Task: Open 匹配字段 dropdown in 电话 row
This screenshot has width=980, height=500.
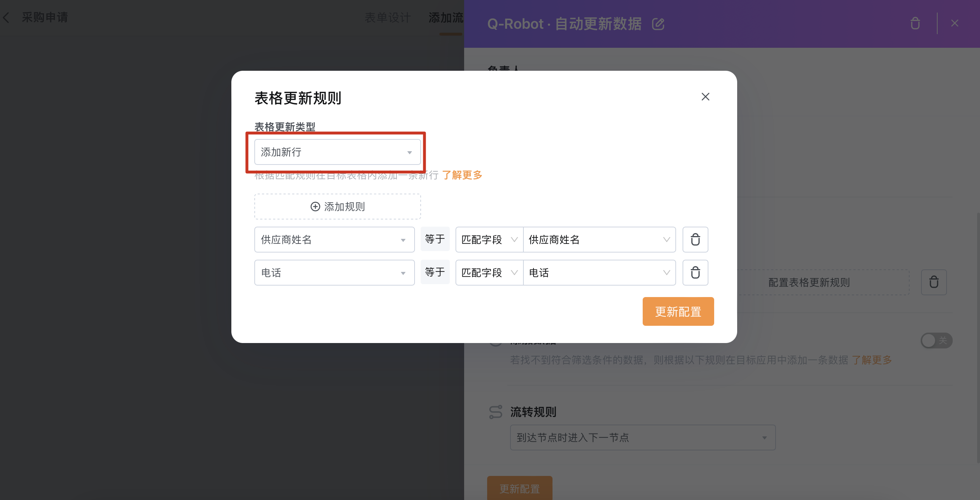Action: pos(489,273)
